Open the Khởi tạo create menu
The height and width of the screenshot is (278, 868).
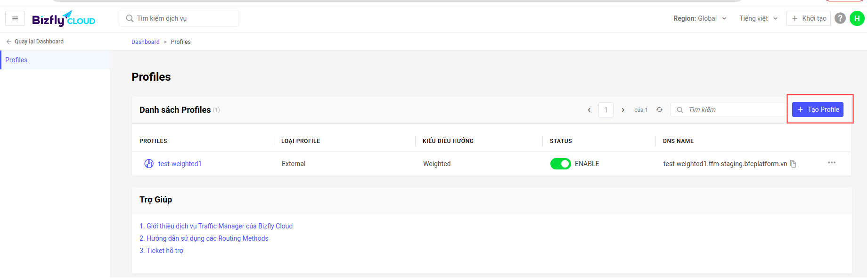click(x=809, y=18)
